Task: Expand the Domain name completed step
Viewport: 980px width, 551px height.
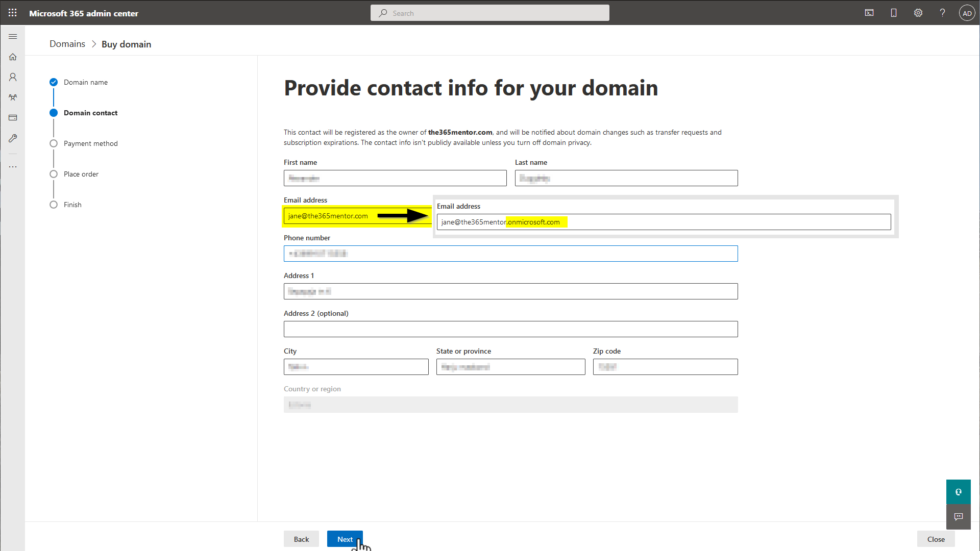Action: [x=85, y=82]
